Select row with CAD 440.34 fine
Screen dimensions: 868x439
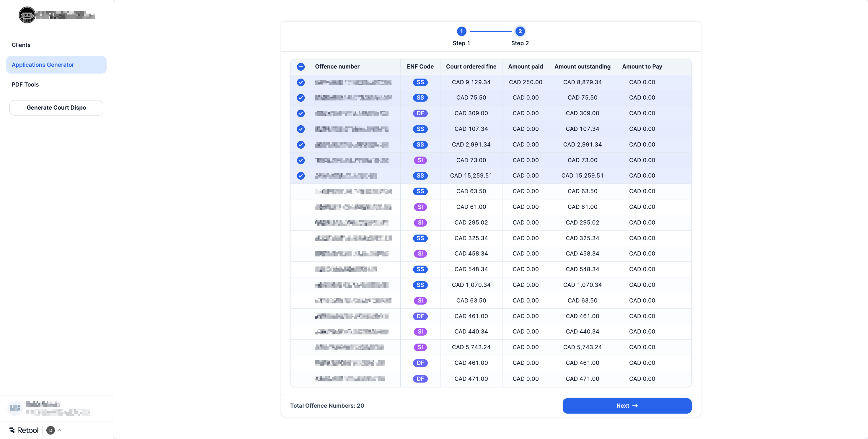tap(301, 332)
